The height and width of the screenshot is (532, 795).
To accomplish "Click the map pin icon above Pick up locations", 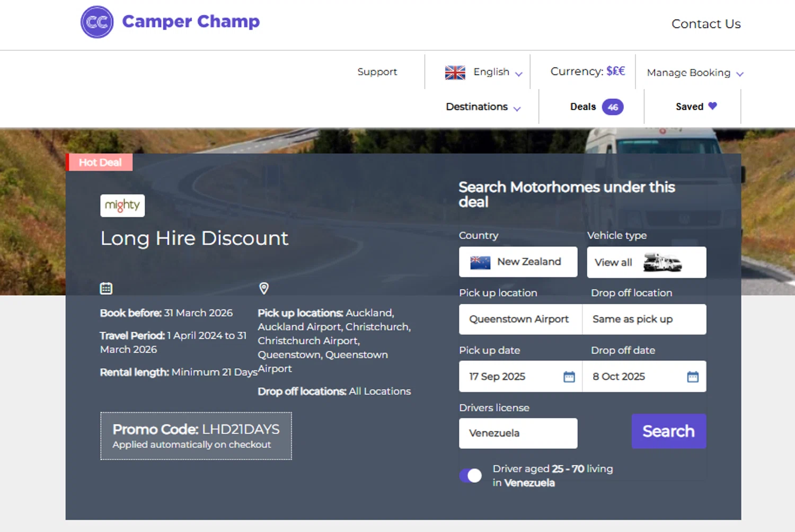I will [x=263, y=288].
